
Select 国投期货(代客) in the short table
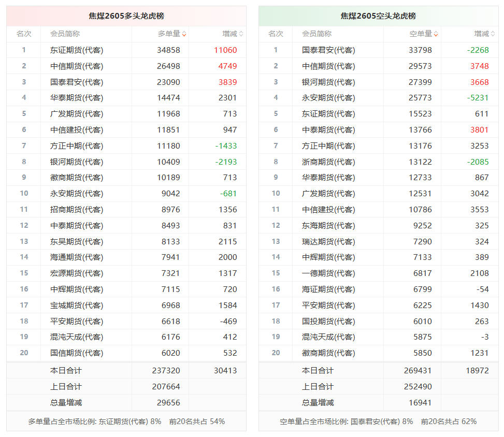coord(328,322)
